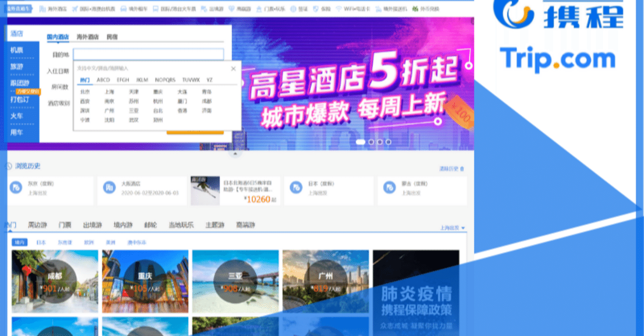Close the city picker popup with X
This screenshot has height=336, width=644.
point(233,69)
